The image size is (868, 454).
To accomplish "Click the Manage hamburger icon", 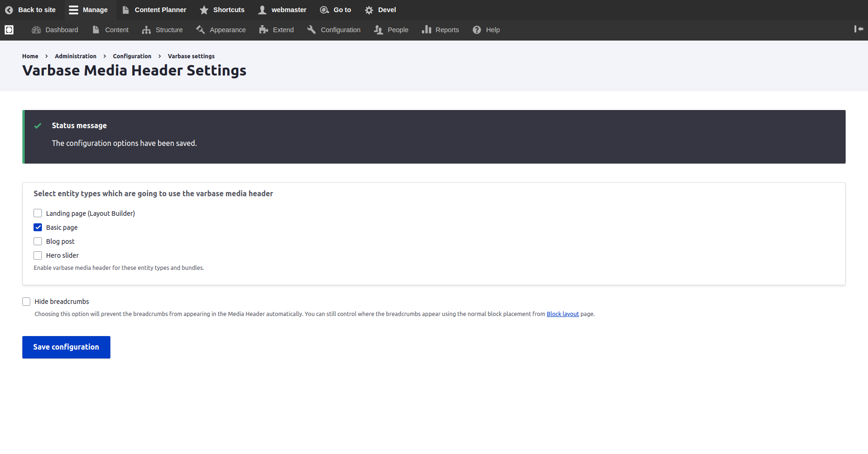I will (74, 10).
